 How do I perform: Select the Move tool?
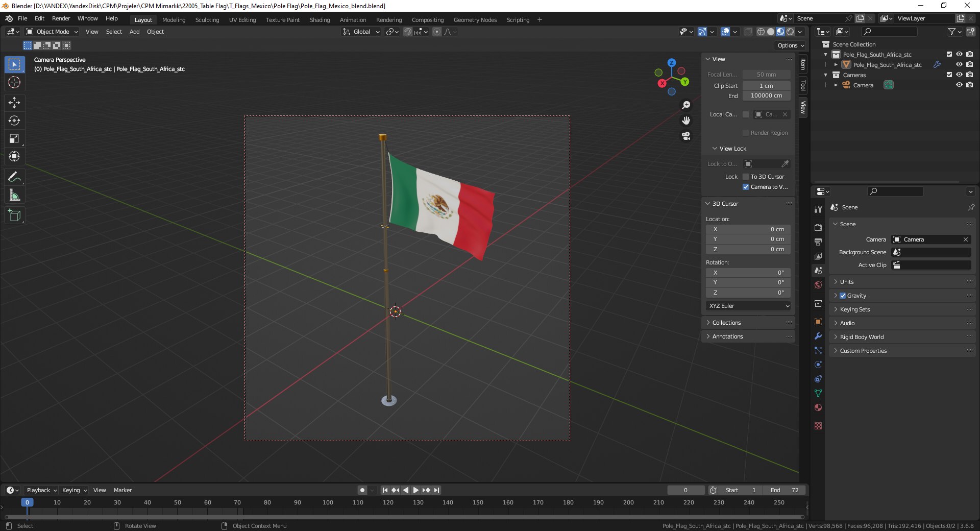[14, 103]
